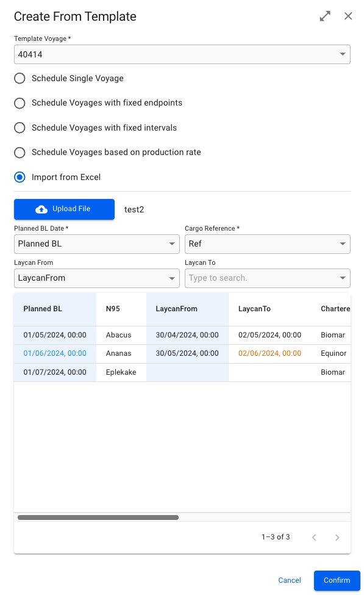Expand dialog to fullscreen with arrows icon
The image size is (364, 595).
point(325,16)
